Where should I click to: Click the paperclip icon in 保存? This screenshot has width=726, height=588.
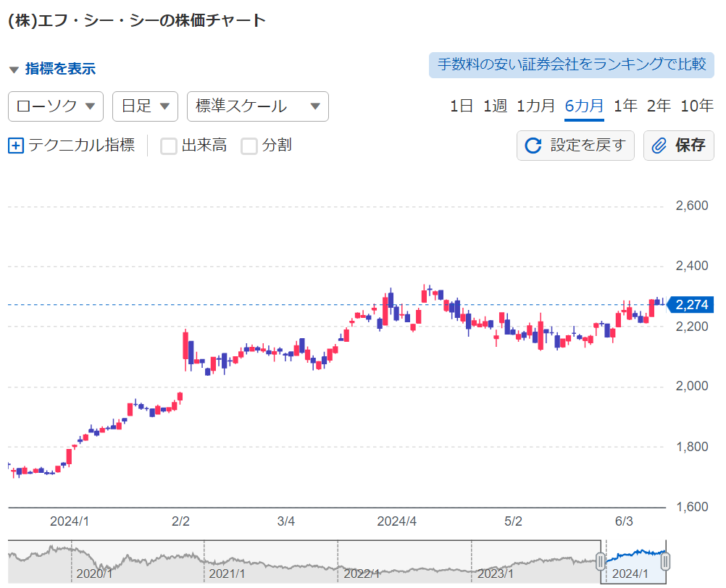click(659, 146)
